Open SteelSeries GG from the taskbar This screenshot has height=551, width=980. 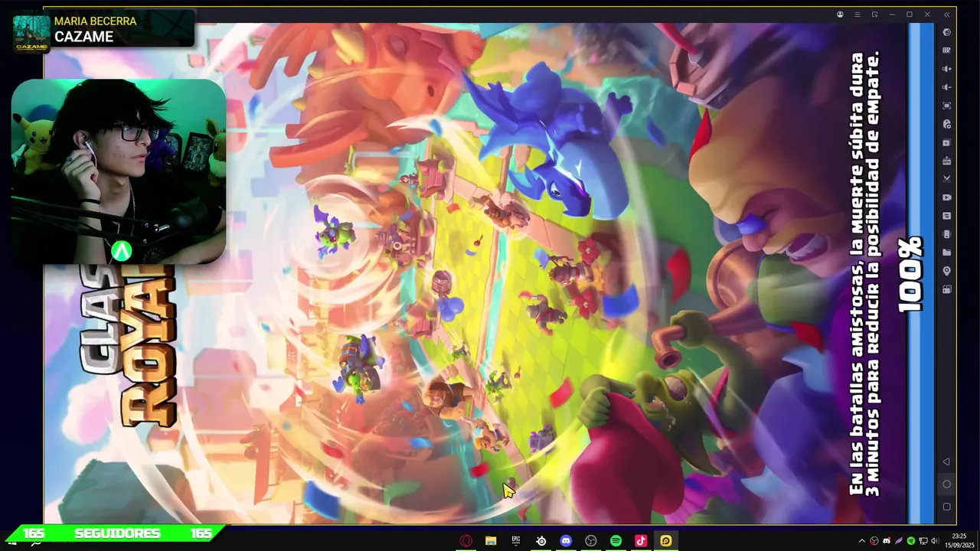pos(541,541)
